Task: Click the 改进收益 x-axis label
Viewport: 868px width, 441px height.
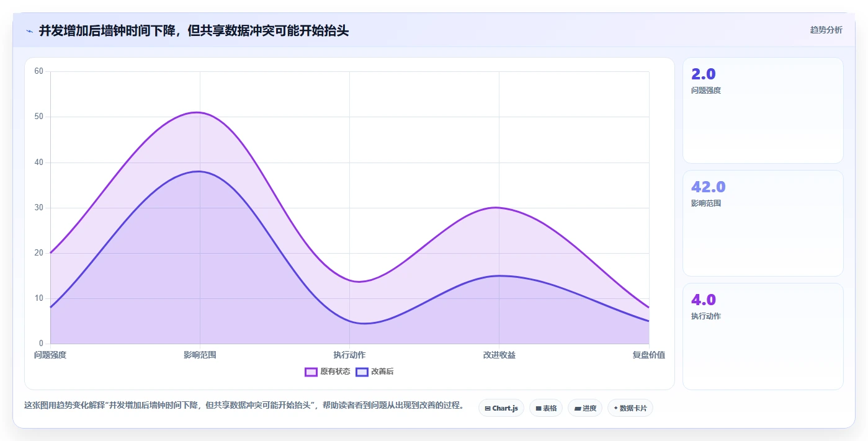Action: [x=499, y=355]
